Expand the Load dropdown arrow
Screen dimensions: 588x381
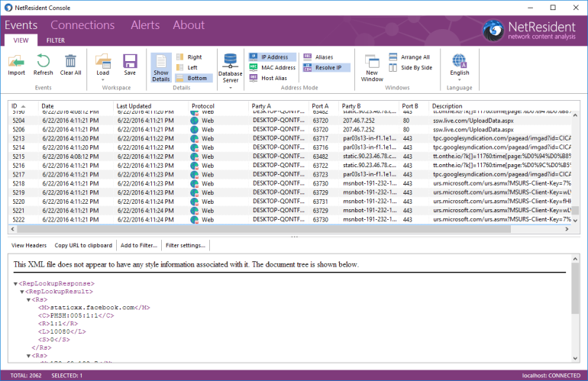tap(103, 79)
